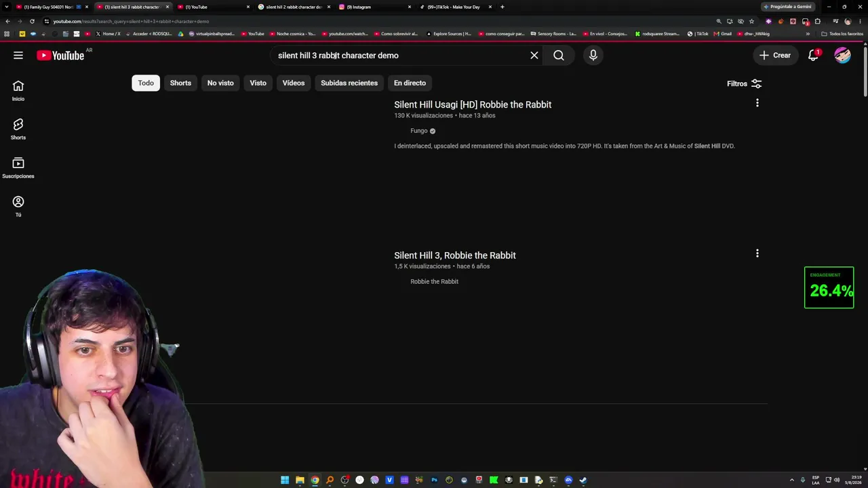Open rodsquaree Stream bookmark
Viewport: 868px width, 488px height.
(x=657, y=34)
